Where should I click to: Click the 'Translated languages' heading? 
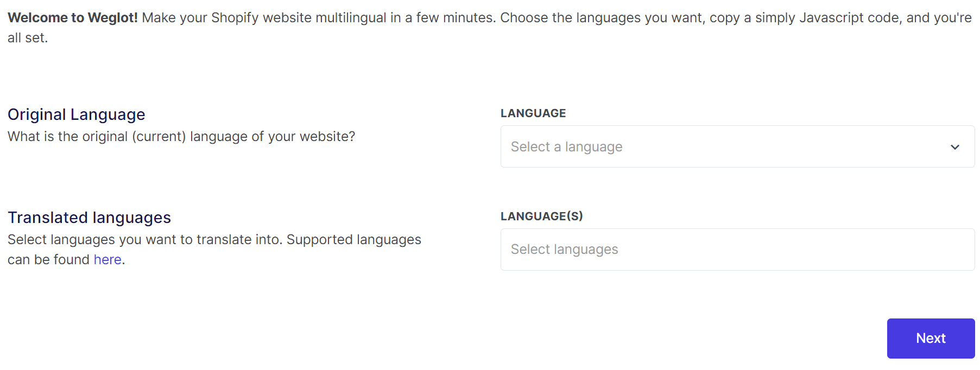click(89, 218)
